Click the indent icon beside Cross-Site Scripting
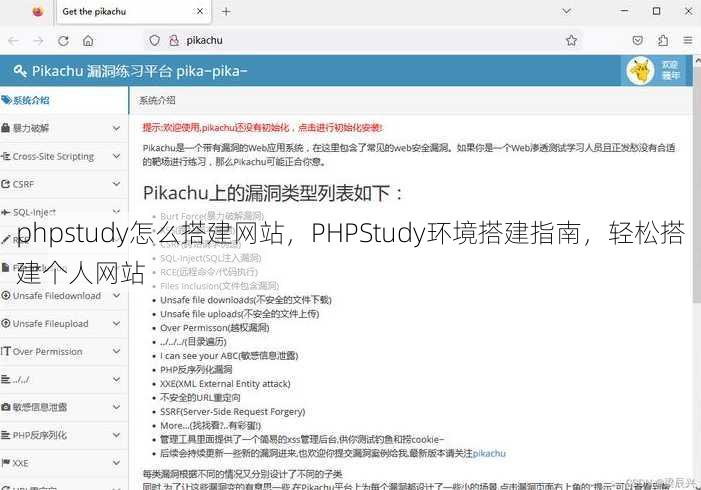Image resolution: width=701 pixels, height=490 pixels. (x=5, y=156)
